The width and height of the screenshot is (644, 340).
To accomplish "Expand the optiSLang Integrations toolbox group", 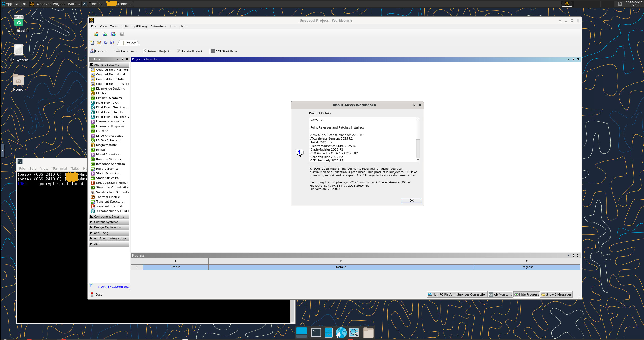I will [x=92, y=238].
